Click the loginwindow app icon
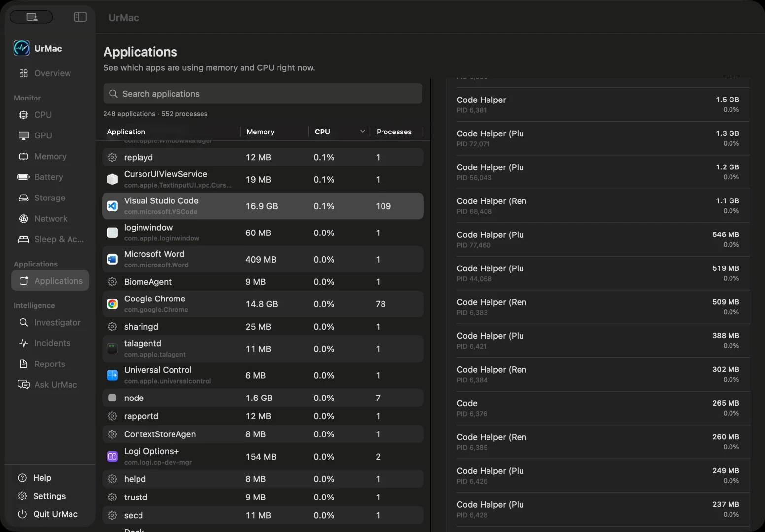 (112, 233)
